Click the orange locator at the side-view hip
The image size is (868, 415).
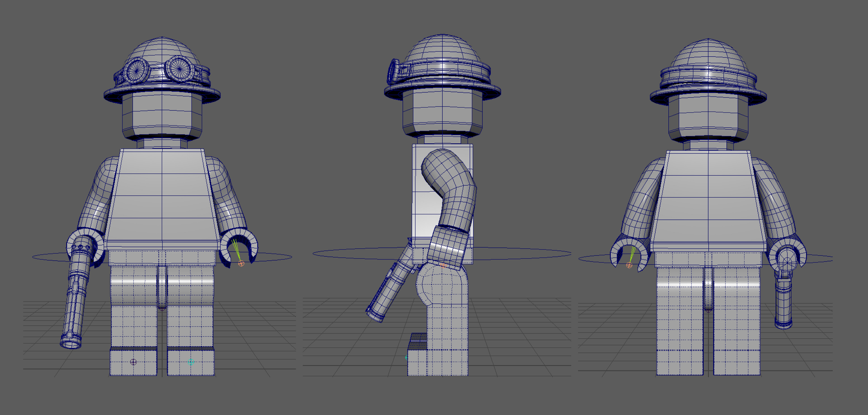[443, 265]
